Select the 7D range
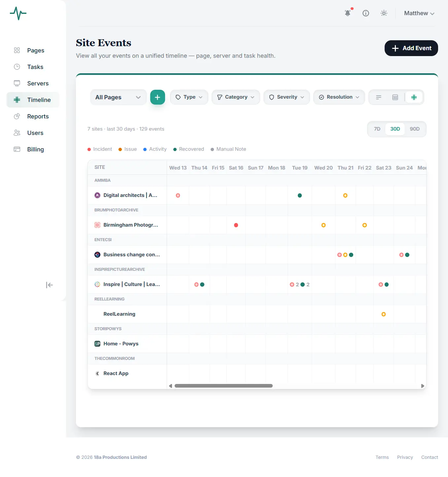 [377, 129]
